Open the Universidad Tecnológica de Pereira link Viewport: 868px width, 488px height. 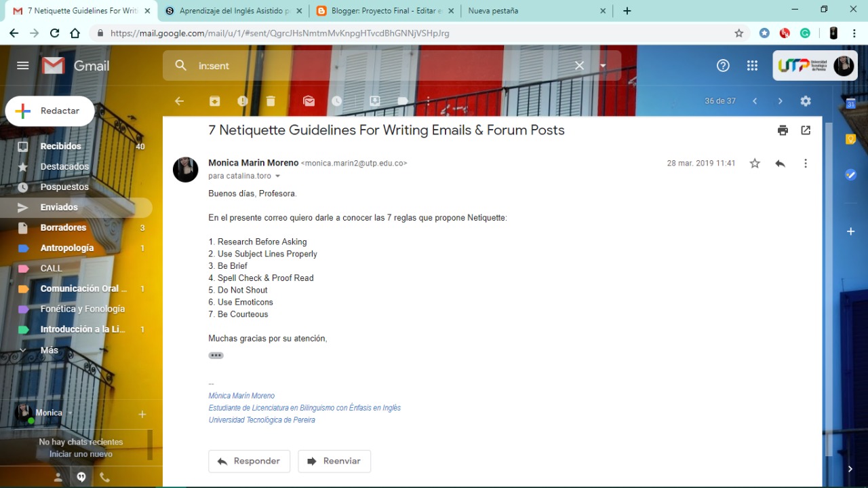coord(262,419)
